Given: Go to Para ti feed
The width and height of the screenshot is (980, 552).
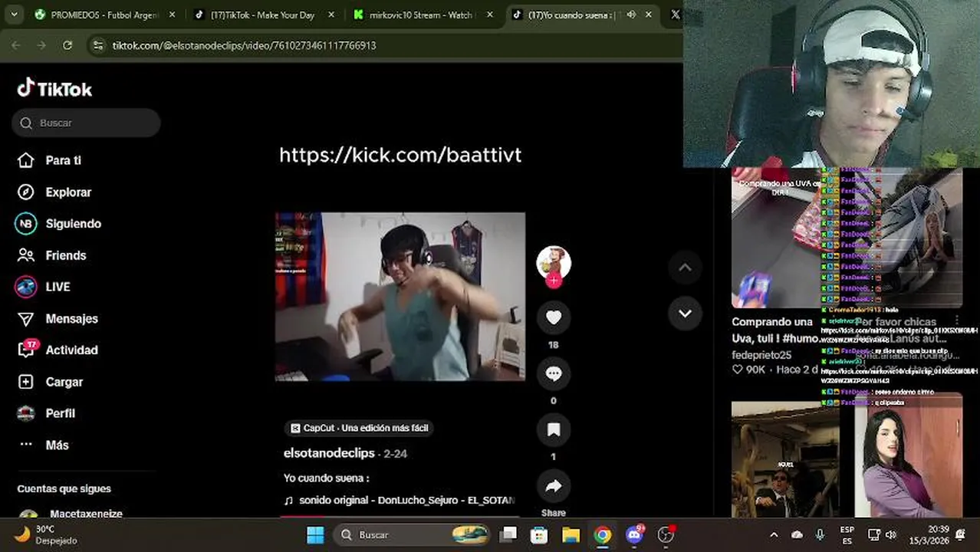Looking at the screenshot, I should (50, 160).
